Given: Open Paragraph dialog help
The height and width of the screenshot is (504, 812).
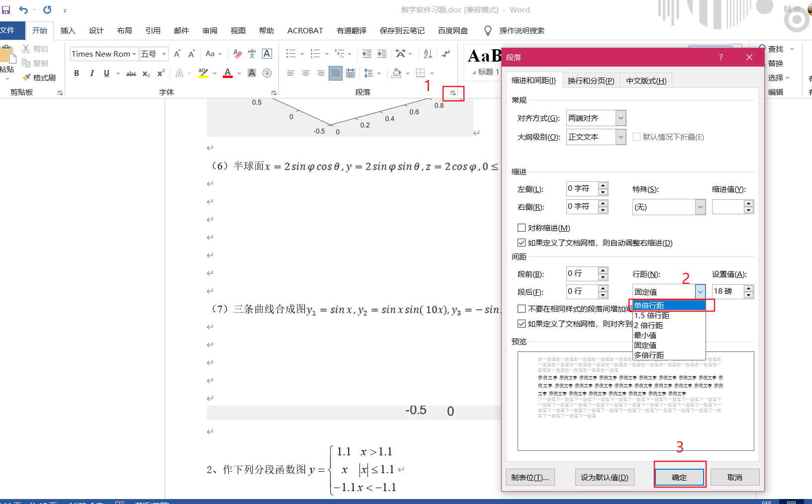Looking at the screenshot, I should [721, 57].
